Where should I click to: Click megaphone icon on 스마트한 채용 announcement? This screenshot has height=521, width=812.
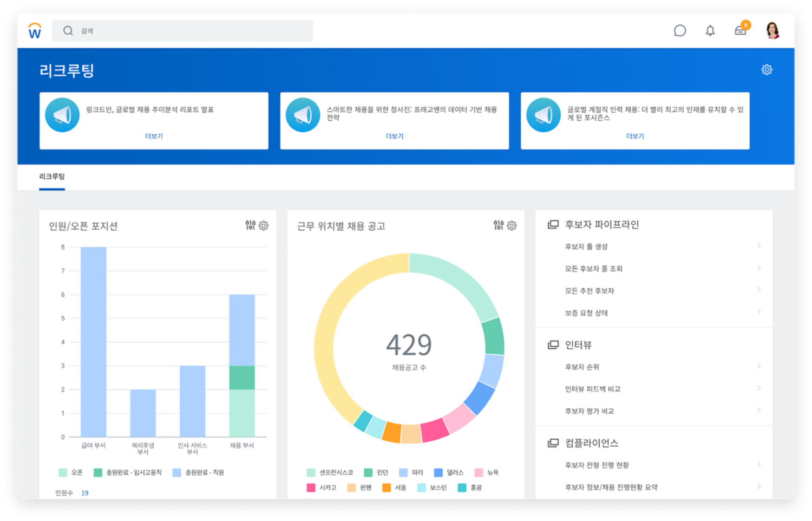click(x=303, y=115)
